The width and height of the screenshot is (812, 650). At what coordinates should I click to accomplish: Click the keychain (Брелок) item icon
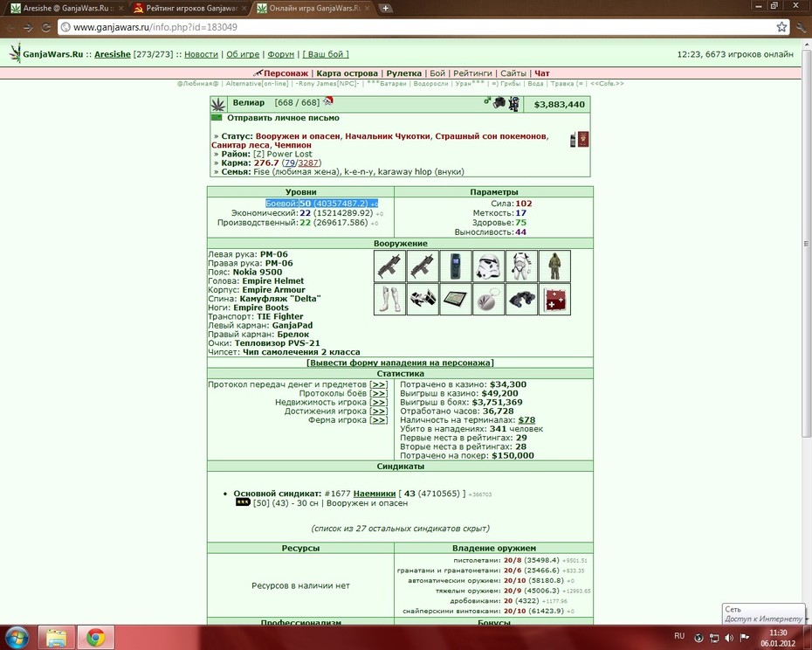[x=488, y=299]
